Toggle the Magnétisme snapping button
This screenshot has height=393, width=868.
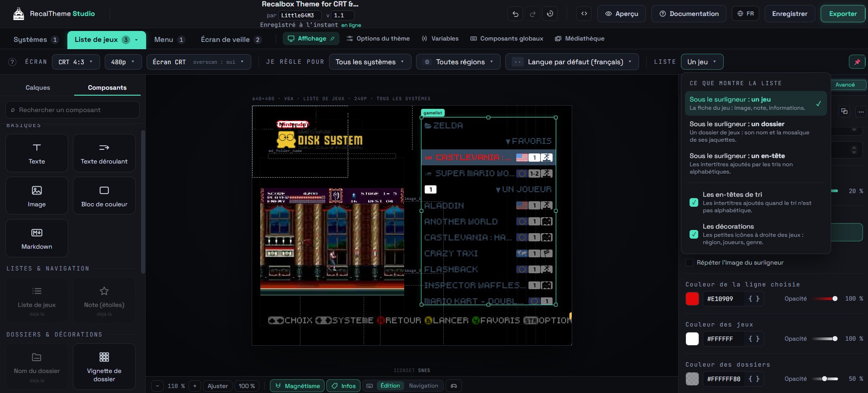[297, 386]
